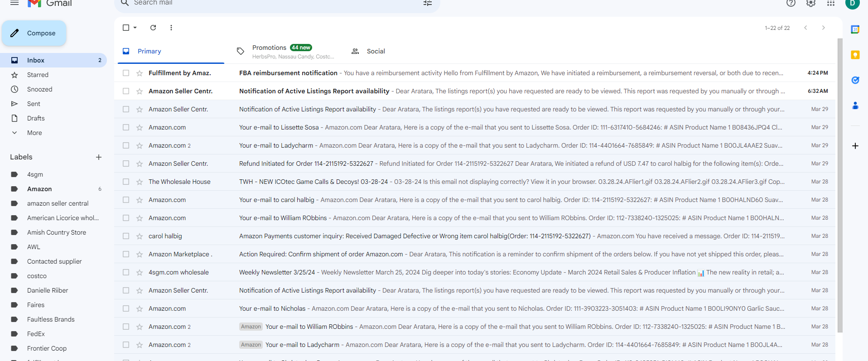Star the Refund Initiated email
The image size is (868, 361).
point(140,164)
